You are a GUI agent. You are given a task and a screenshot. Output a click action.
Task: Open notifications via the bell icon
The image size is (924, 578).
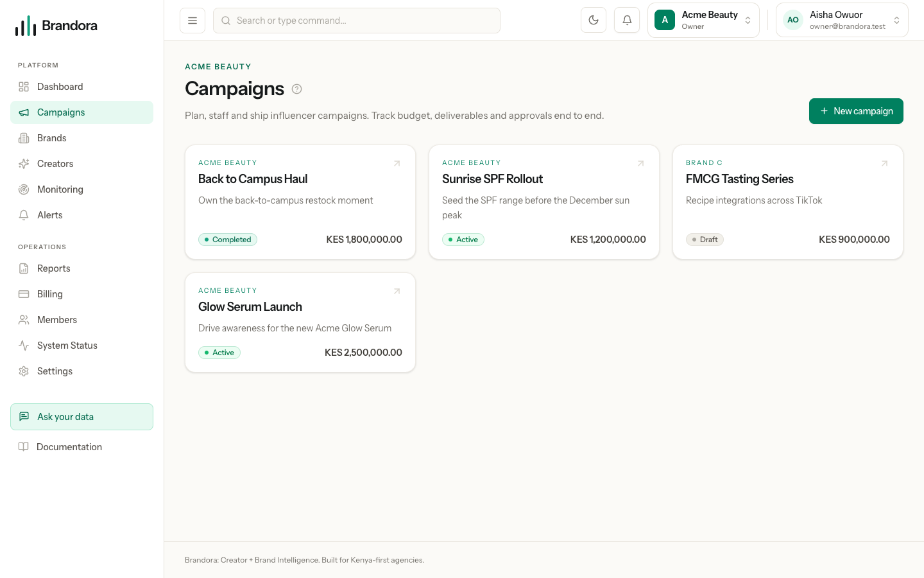pos(627,20)
